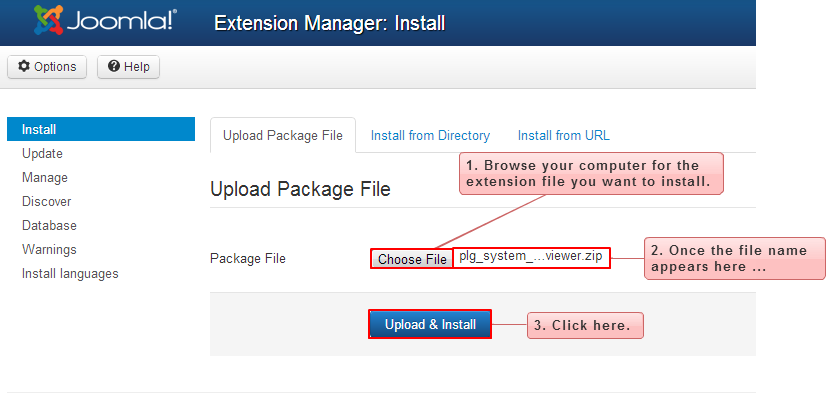This screenshot has width=826, height=411.
Task: Open Manage in the sidebar
Action: [x=45, y=178]
